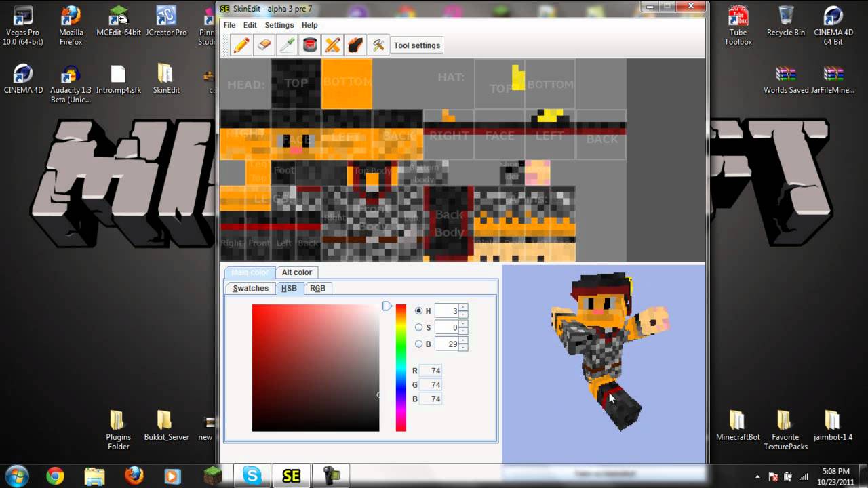Screen dimensions: 868x488
Task: Select the Pencil drawing tool
Action: point(241,45)
